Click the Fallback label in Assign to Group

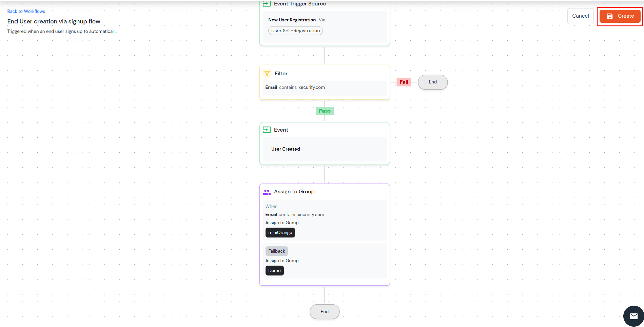tap(276, 251)
